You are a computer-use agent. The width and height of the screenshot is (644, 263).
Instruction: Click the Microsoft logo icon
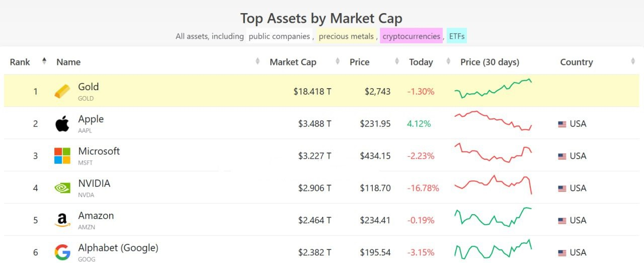(x=62, y=156)
